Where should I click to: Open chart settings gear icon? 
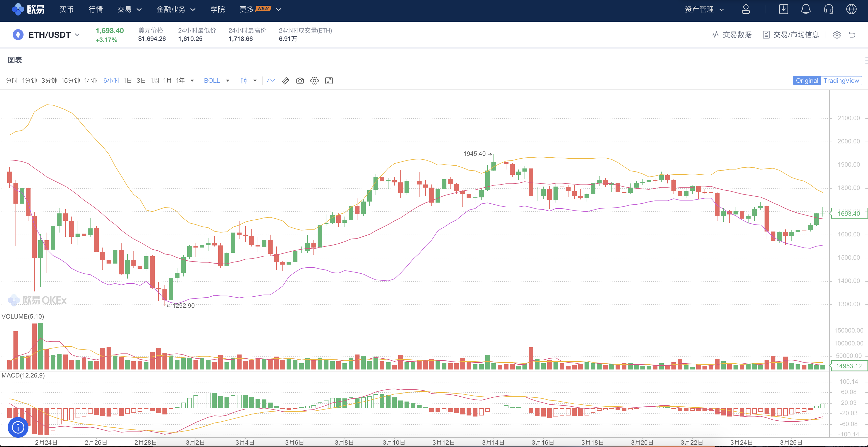coord(314,81)
